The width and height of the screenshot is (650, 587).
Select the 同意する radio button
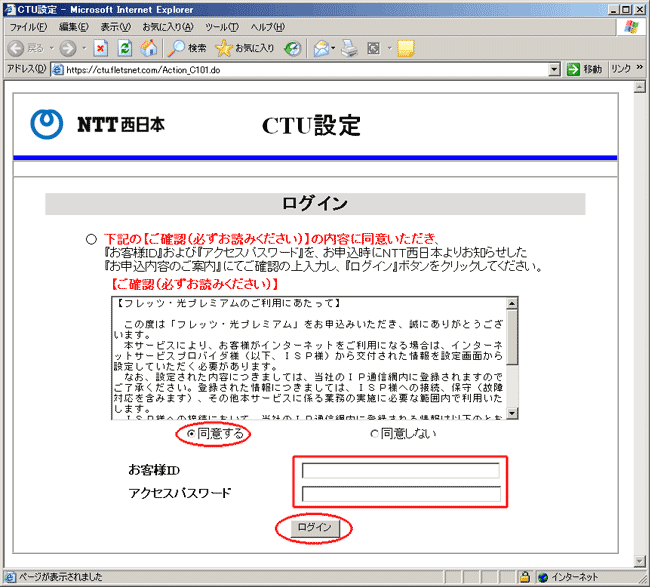click(191, 434)
